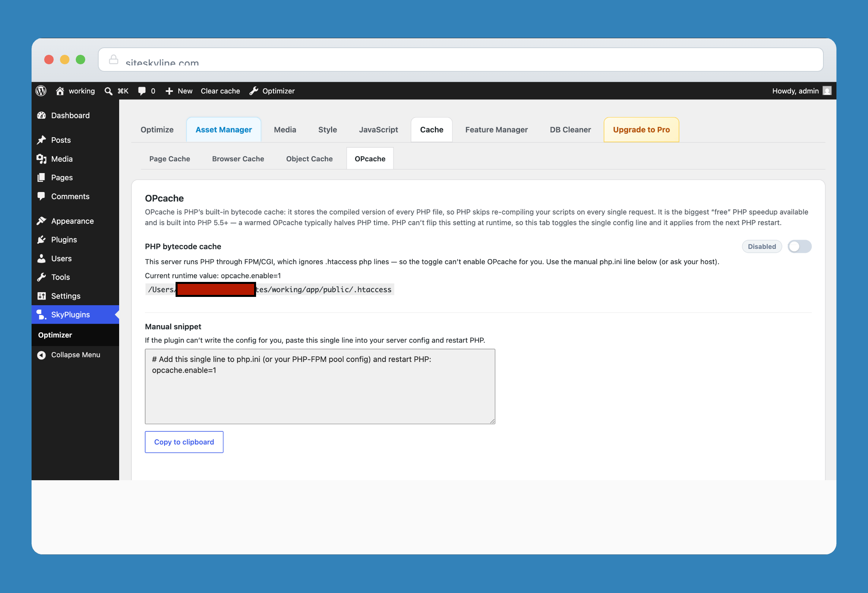Click the .htaccess file path text
Screen dimensions: 868x593
pos(270,289)
